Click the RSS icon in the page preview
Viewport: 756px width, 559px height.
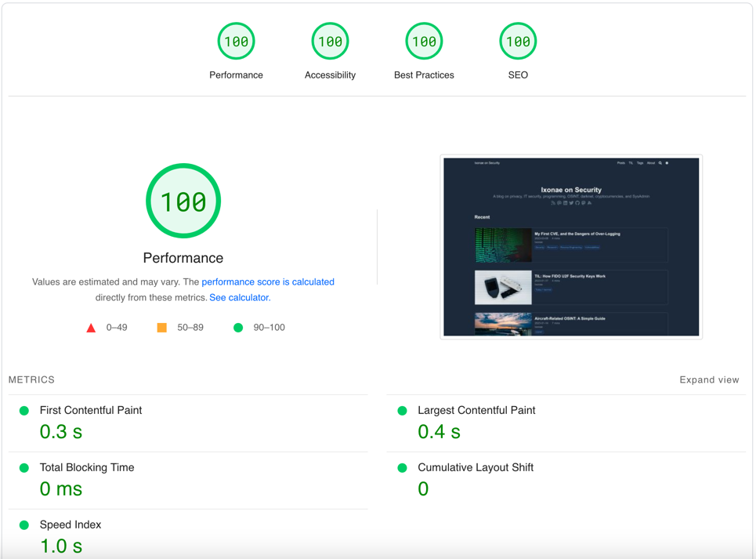tap(554, 202)
